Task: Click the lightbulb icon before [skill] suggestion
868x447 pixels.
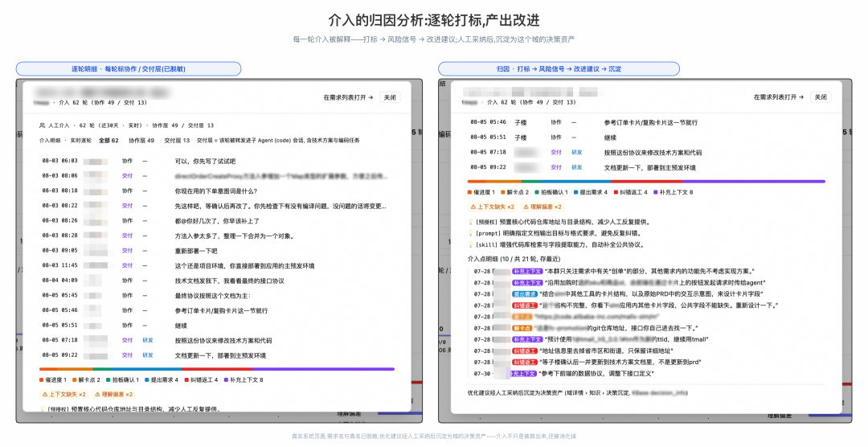Action: coord(470,244)
